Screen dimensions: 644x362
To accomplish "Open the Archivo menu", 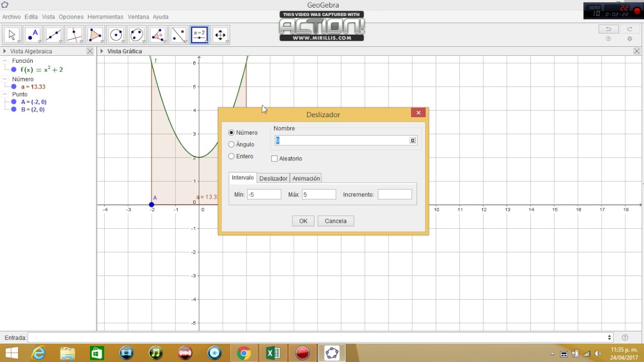I will (12, 17).
